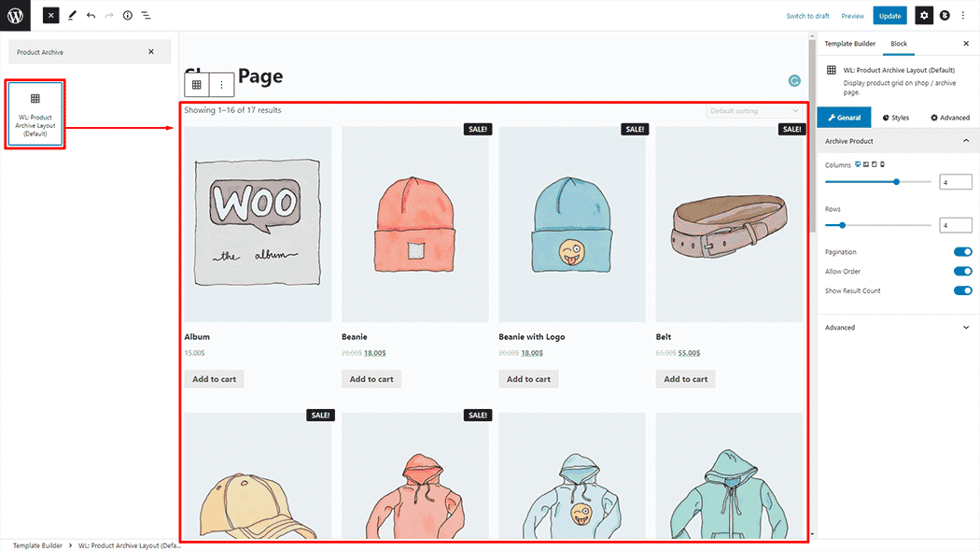Disable the Pagination toggle
This screenshot has width=980, height=551.
(962, 252)
